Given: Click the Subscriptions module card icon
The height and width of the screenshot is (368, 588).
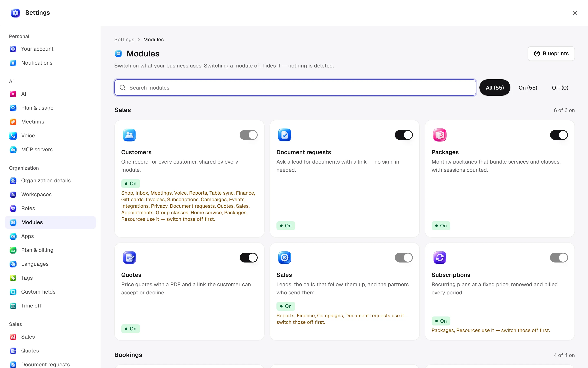Looking at the screenshot, I should coord(440,258).
